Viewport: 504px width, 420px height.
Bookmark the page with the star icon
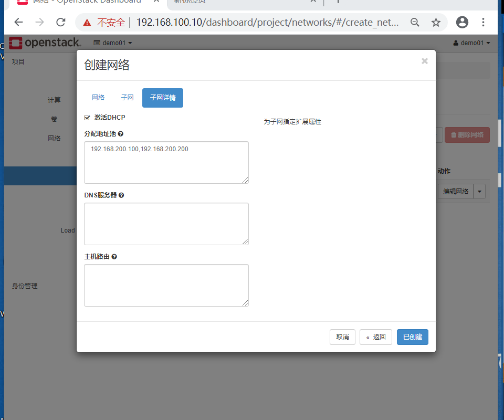pyautogui.click(x=436, y=23)
